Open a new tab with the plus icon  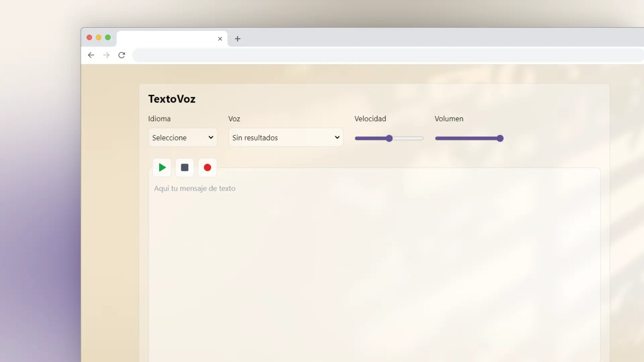pos(237,39)
